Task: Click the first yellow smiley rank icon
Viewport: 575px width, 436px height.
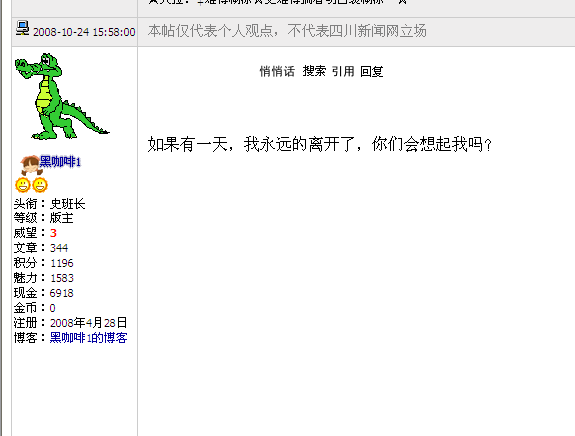Action: (x=23, y=185)
